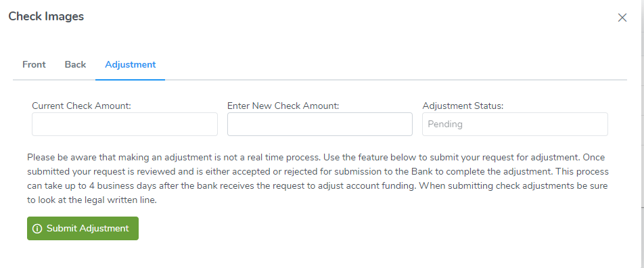
Task: View the back check image tab
Action: click(x=75, y=64)
